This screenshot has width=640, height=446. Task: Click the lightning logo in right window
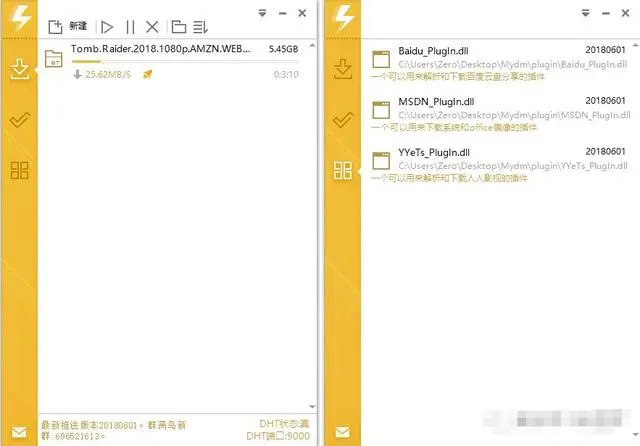(343, 17)
